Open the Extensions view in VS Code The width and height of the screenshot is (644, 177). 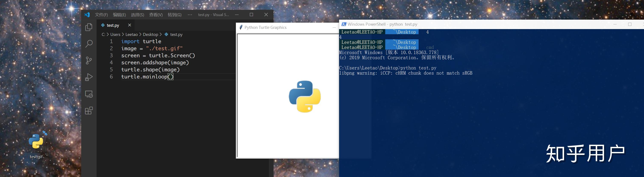point(89,111)
